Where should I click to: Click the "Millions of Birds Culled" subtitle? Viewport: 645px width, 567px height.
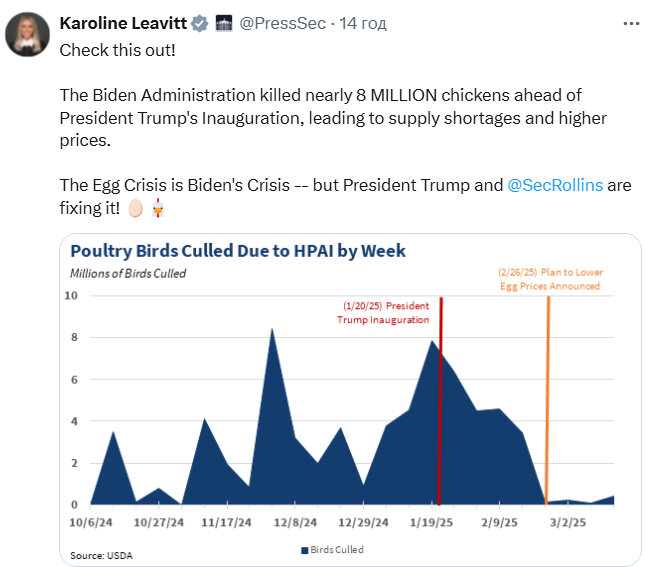(x=128, y=273)
